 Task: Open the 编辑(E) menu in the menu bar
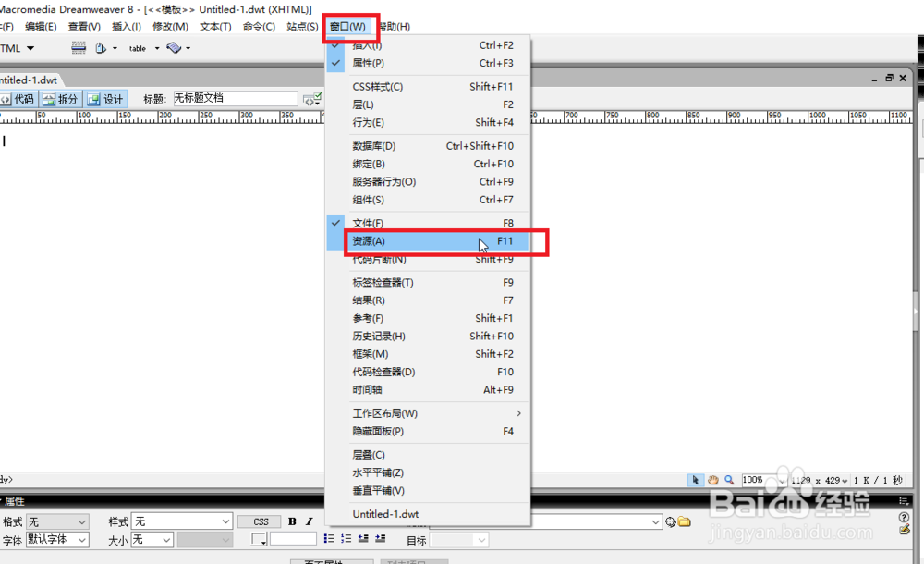click(41, 27)
